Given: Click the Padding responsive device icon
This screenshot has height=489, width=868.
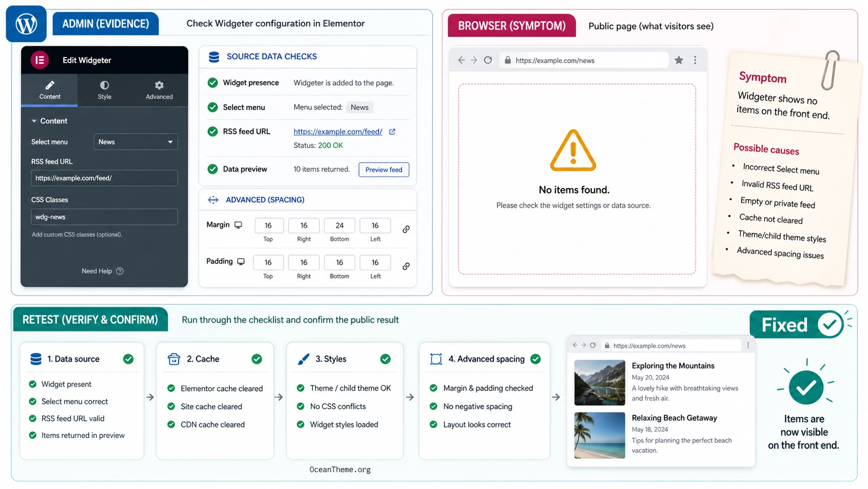Looking at the screenshot, I should (241, 261).
